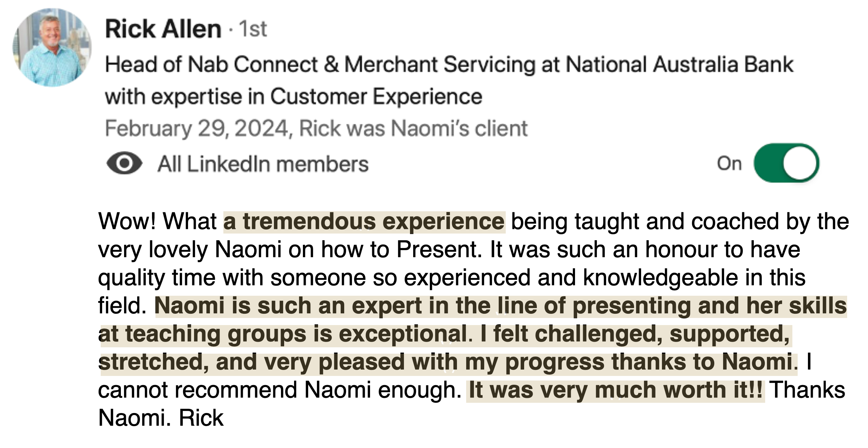Click the closing "Naomi. Rick" signature text

[x=161, y=418]
